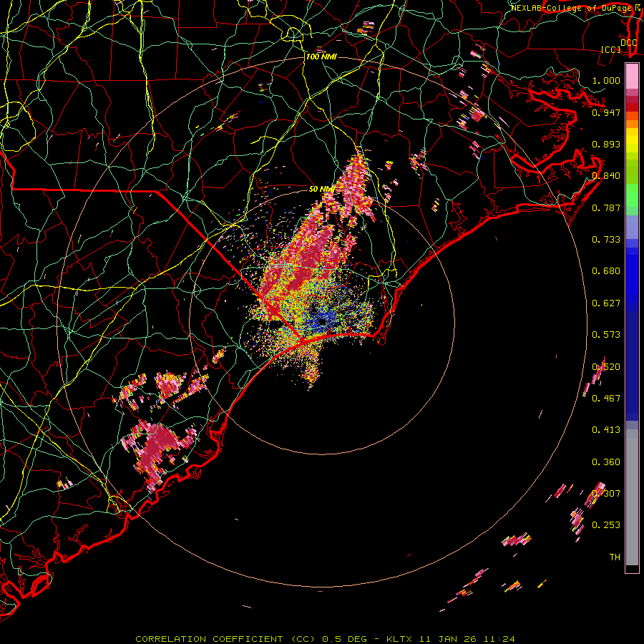The height and width of the screenshot is (644, 644).
Task: Click the 0.893 scale value
Action: pos(606,144)
